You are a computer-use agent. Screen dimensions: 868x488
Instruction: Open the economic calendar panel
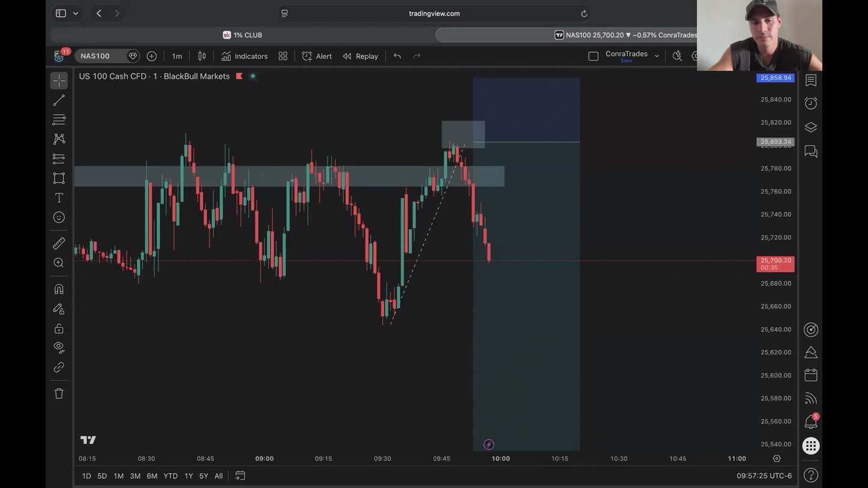(x=811, y=375)
